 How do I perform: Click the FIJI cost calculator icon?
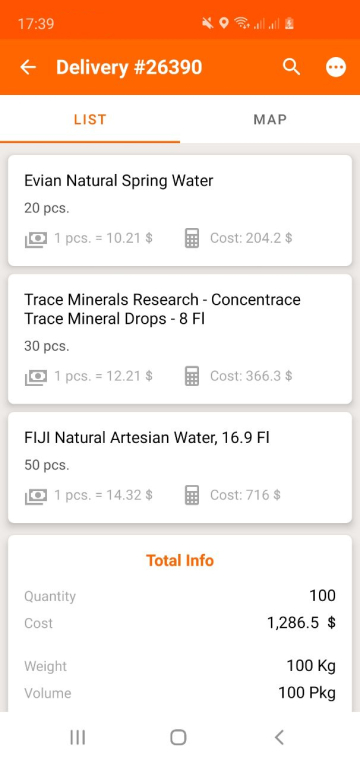(x=192, y=495)
